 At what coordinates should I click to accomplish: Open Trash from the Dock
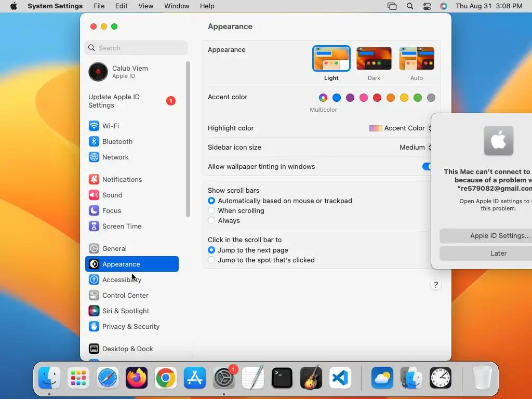click(x=482, y=378)
